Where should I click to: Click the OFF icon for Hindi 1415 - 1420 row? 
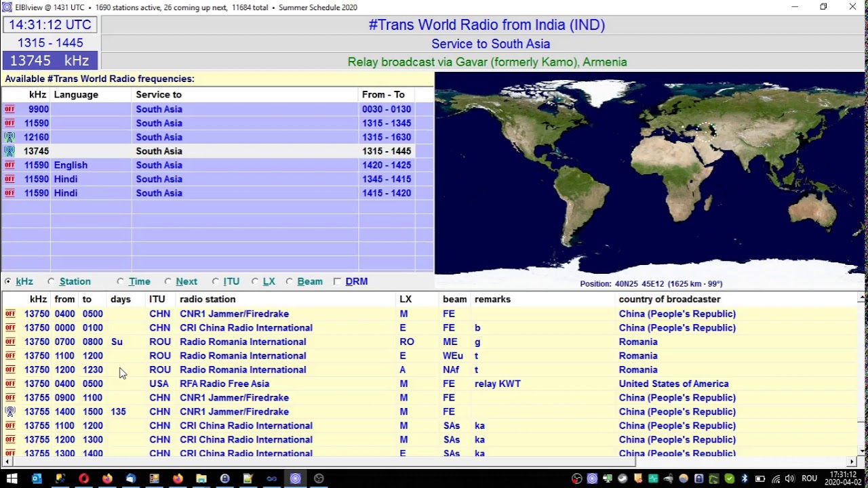(x=9, y=193)
